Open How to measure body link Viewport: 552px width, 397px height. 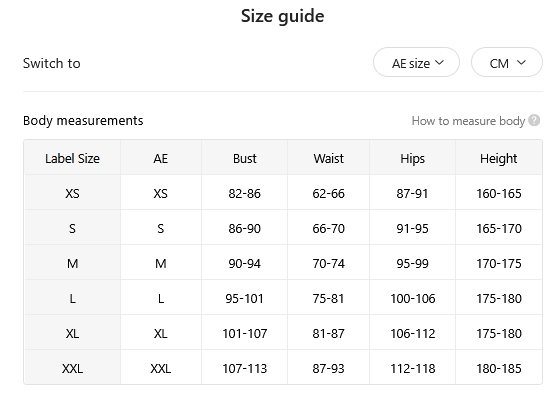(468, 121)
